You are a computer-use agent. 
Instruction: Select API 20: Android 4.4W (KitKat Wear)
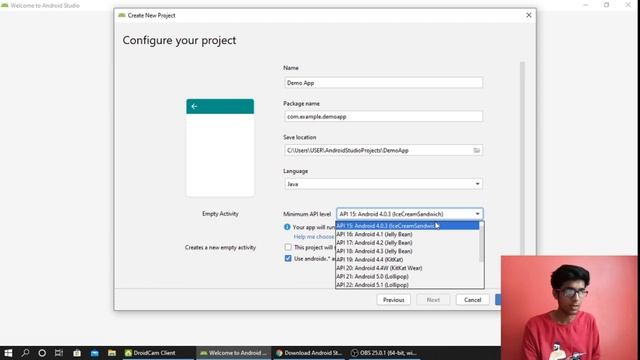407,268
